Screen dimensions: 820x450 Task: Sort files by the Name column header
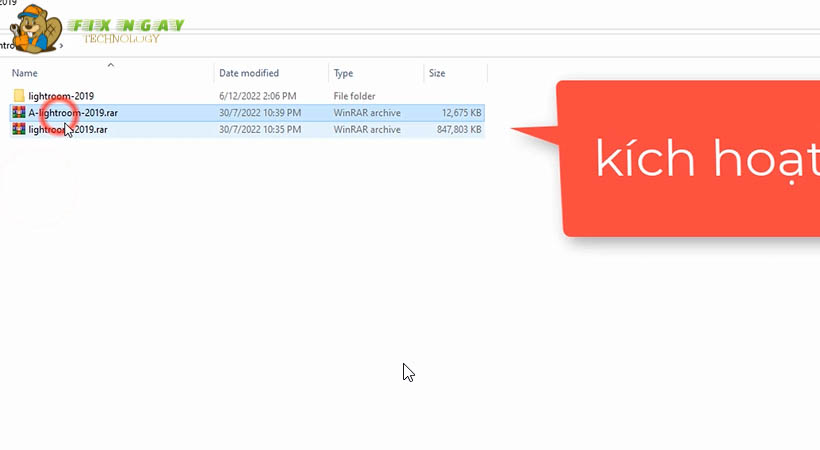tap(25, 74)
